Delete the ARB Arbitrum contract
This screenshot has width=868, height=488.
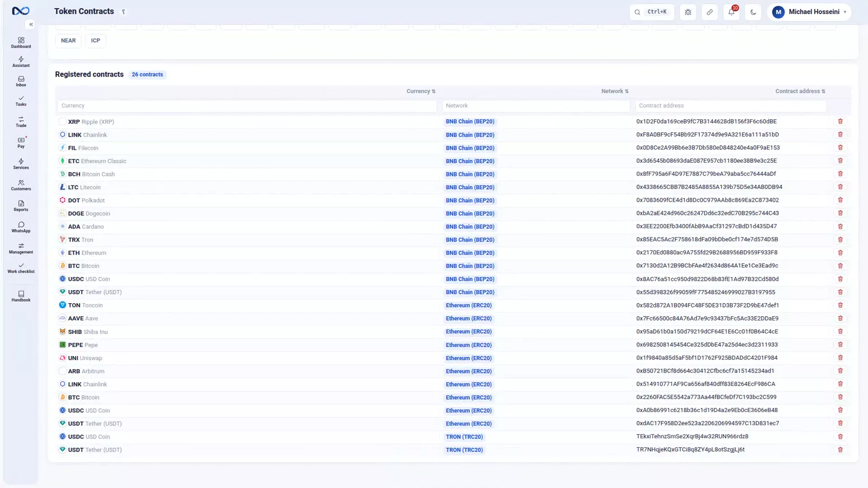pyautogui.click(x=840, y=371)
